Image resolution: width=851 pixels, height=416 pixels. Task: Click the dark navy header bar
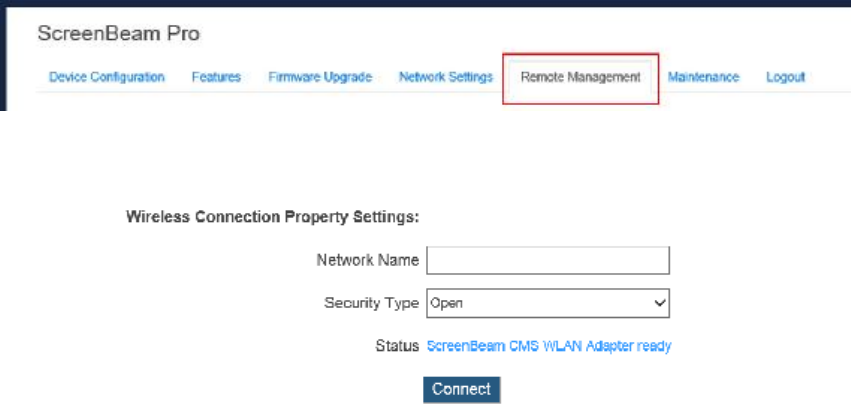coord(426,3)
